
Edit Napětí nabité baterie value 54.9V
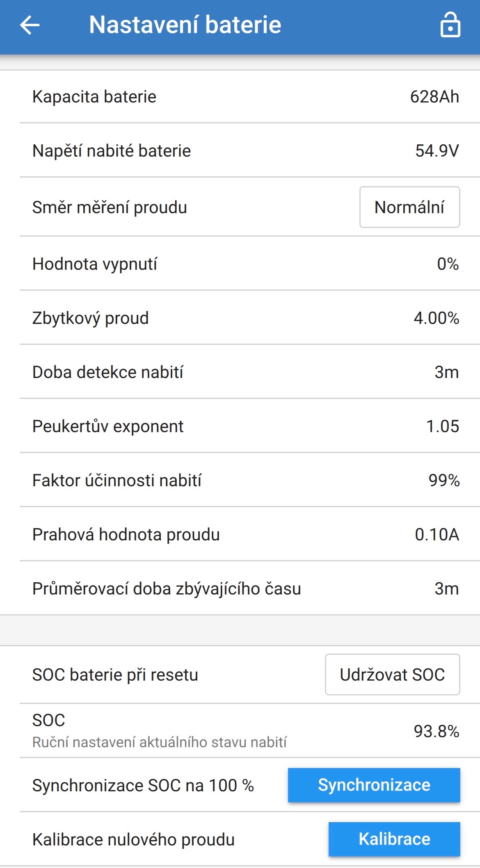pyautogui.click(x=437, y=151)
